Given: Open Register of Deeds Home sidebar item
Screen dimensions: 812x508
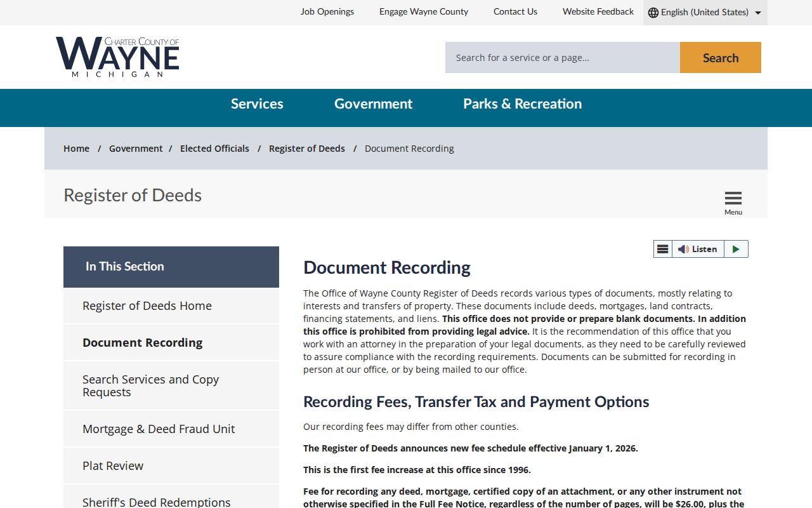Looking at the screenshot, I should [x=171, y=306].
